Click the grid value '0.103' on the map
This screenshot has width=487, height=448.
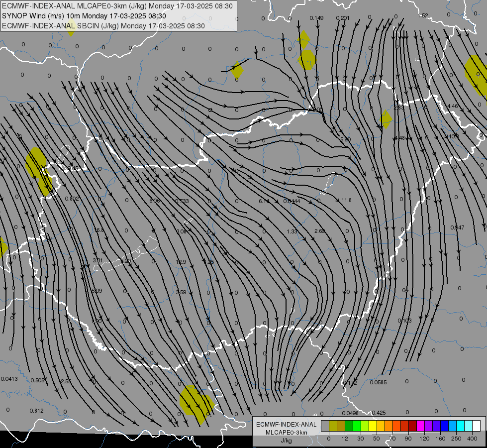tap(405, 321)
